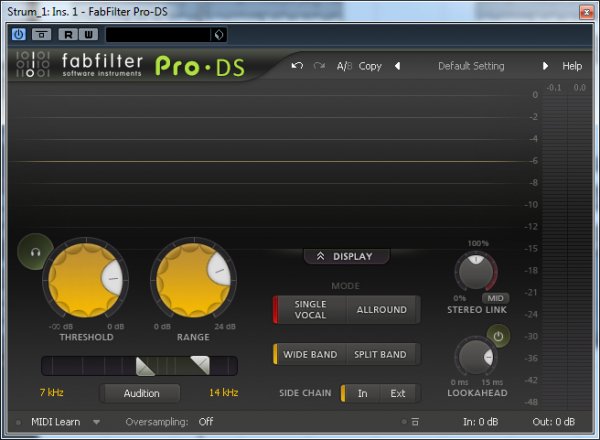This screenshot has height=440, width=600.
Task: Click Copy to copy A to B
Action: click(370, 66)
